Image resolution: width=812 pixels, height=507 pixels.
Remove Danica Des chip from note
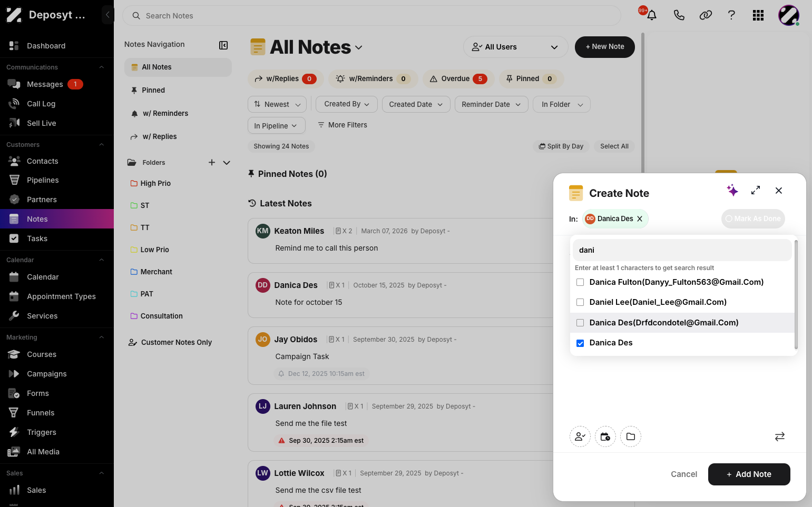coord(640,219)
